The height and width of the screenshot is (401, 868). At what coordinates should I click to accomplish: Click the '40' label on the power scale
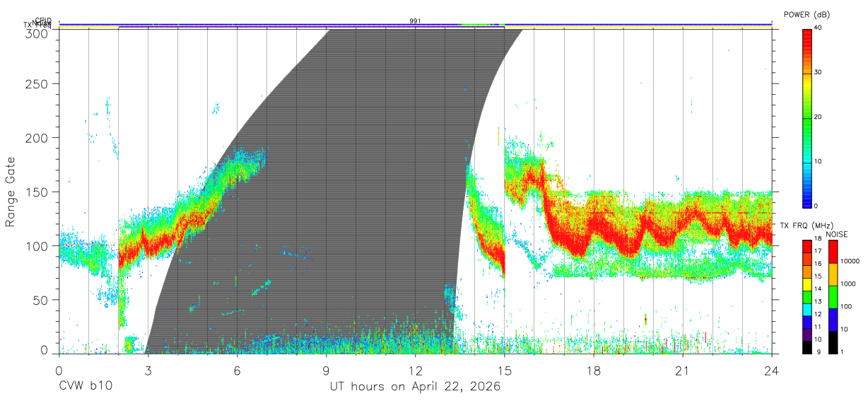point(819,28)
